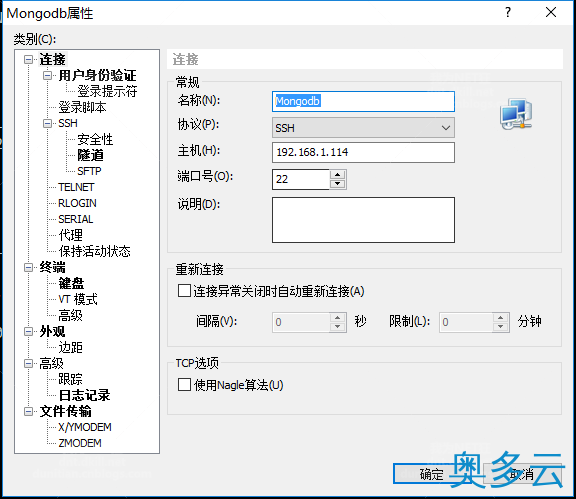The image size is (576, 499).
Task: Select 高级 under 终端
Action: (x=71, y=315)
